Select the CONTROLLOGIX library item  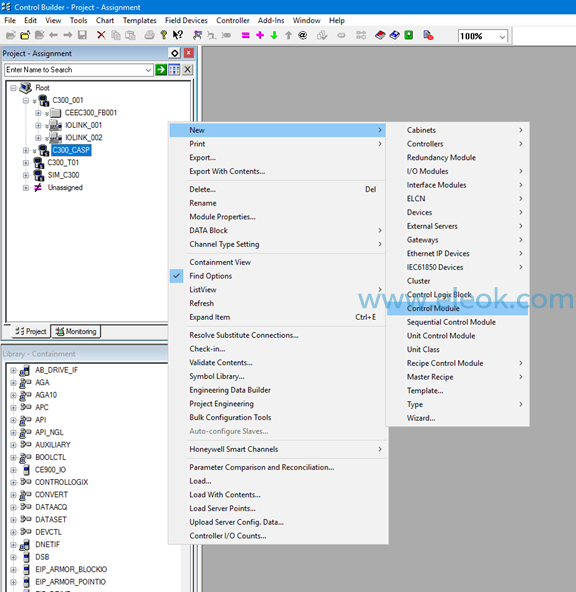coord(62,482)
